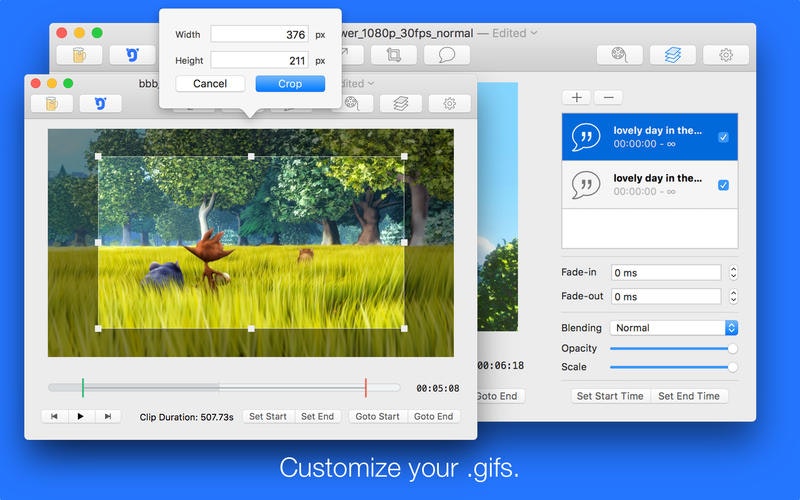Screen dimensions: 800x500
Task: Expand the Edited title dropdown chevron
Action: click(x=534, y=33)
